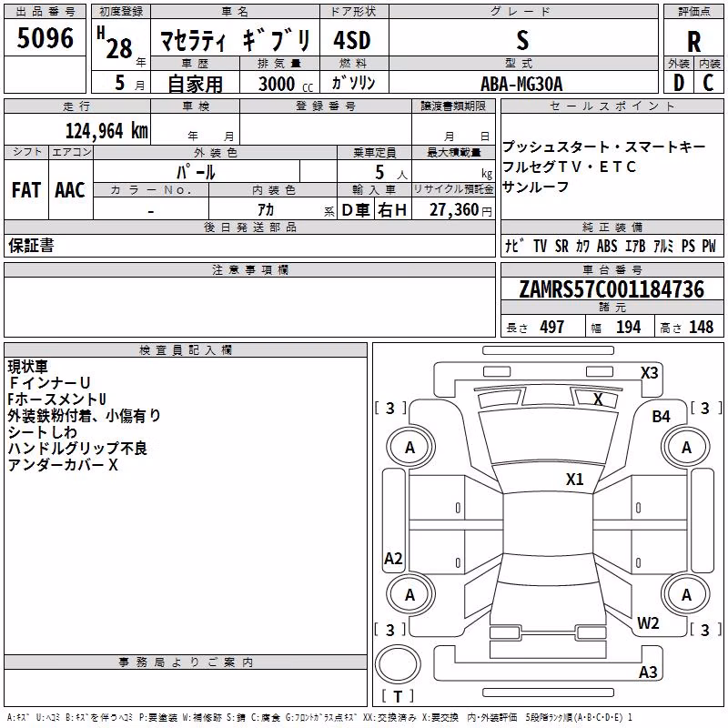Click grade value S
This screenshot has width=728, height=728.
click(522, 40)
